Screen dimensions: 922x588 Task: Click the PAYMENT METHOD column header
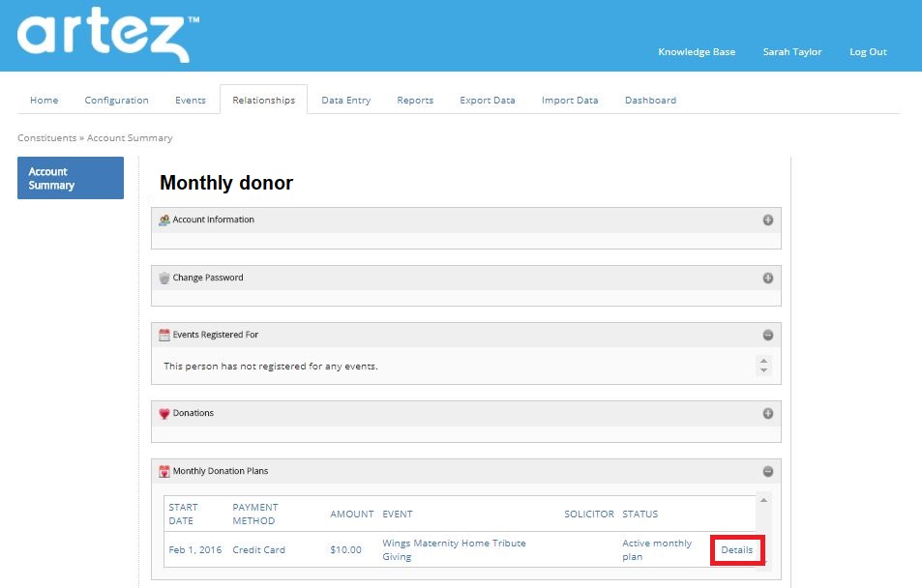255,514
